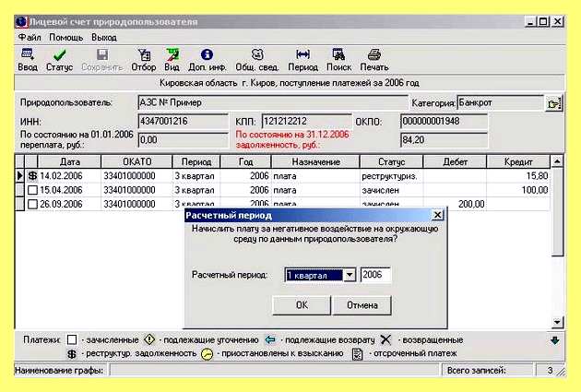This screenshot has height=392, width=581.
Task: Close the Расчетный период dialog
Action: pyautogui.click(x=437, y=215)
